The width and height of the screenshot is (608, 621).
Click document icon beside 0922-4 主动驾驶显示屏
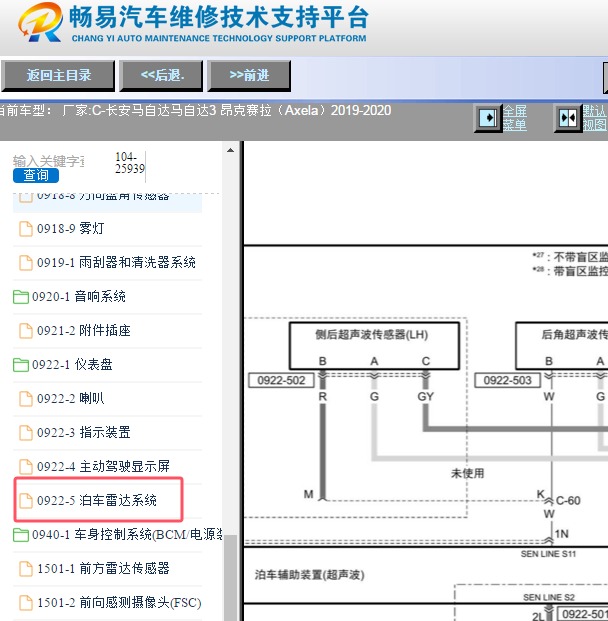tap(26, 467)
